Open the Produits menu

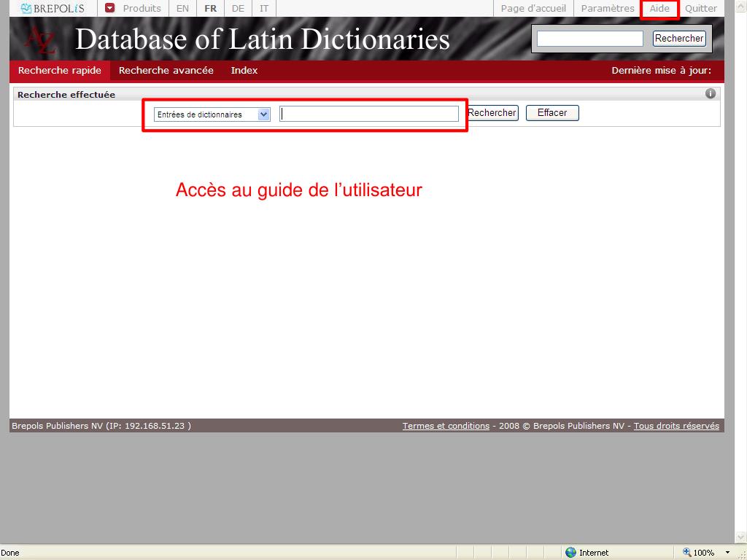[142, 8]
